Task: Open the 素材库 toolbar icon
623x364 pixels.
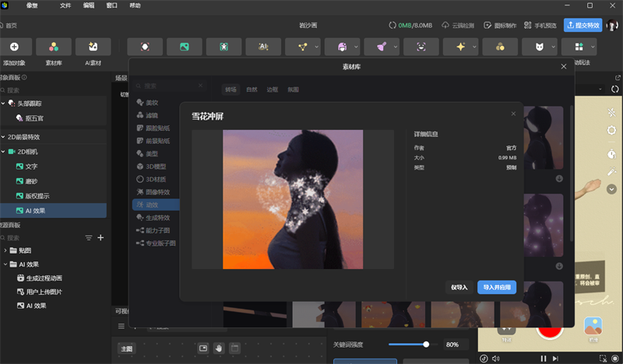Action: pyautogui.click(x=54, y=47)
